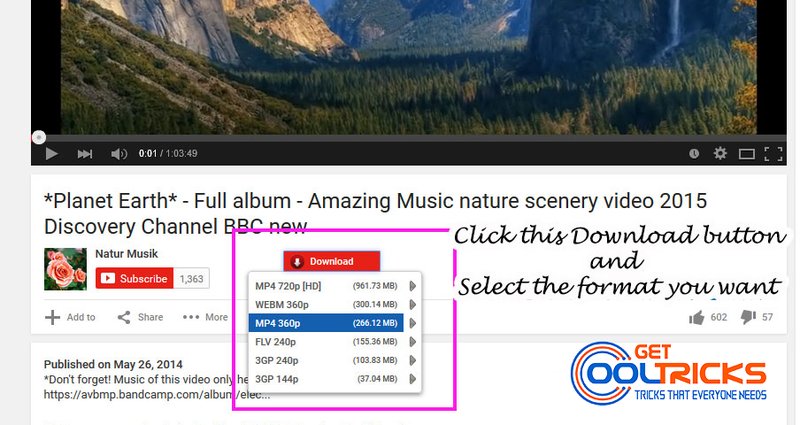Click the Share button

pos(140,317)
